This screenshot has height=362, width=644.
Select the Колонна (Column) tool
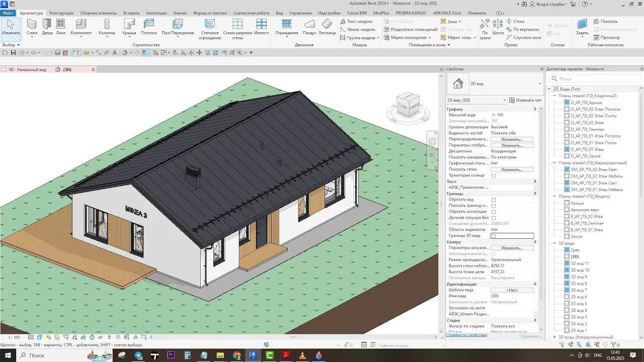tap(107, 27)
